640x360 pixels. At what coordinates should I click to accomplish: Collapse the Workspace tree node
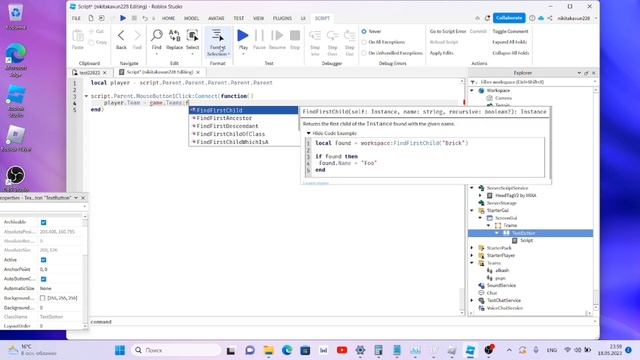(x=472, y=91)
